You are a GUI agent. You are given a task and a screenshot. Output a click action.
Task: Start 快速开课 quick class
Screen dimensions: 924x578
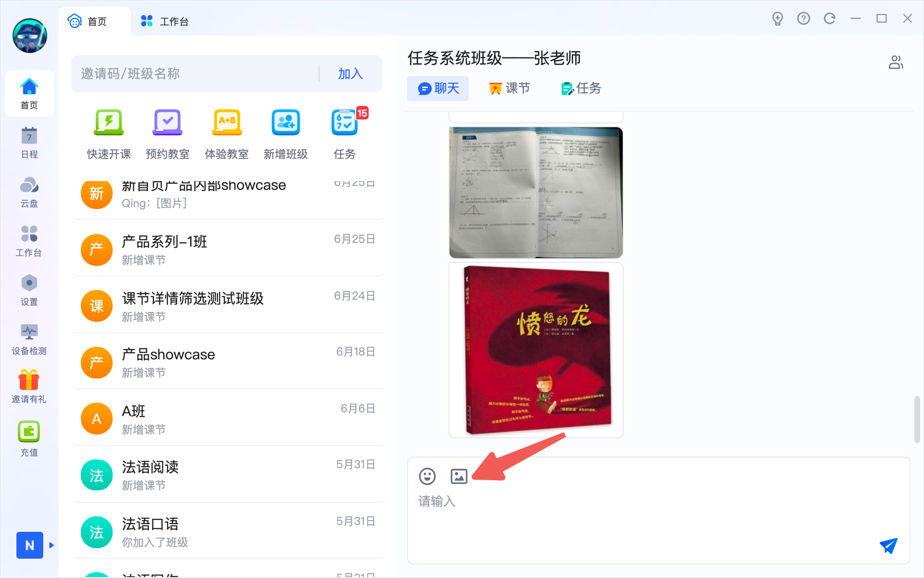pyautogui.click(x=109, y=134)
